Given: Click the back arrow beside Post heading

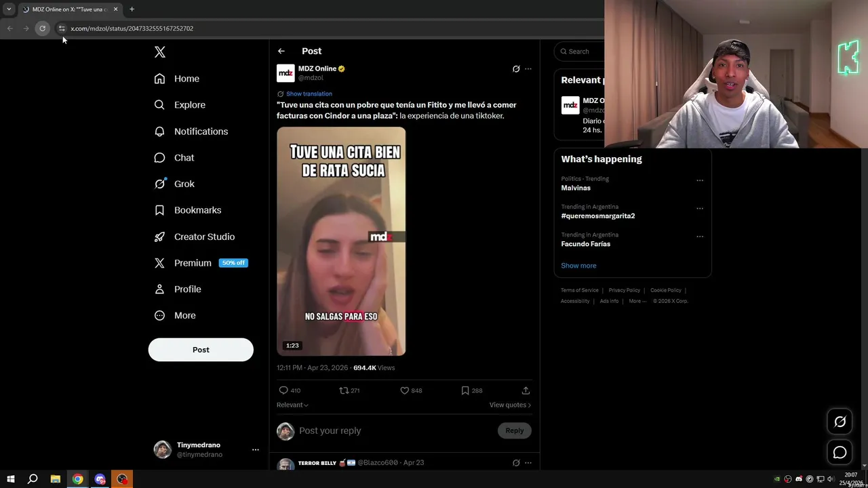Looking at the screenshot, I should point(281,51).
